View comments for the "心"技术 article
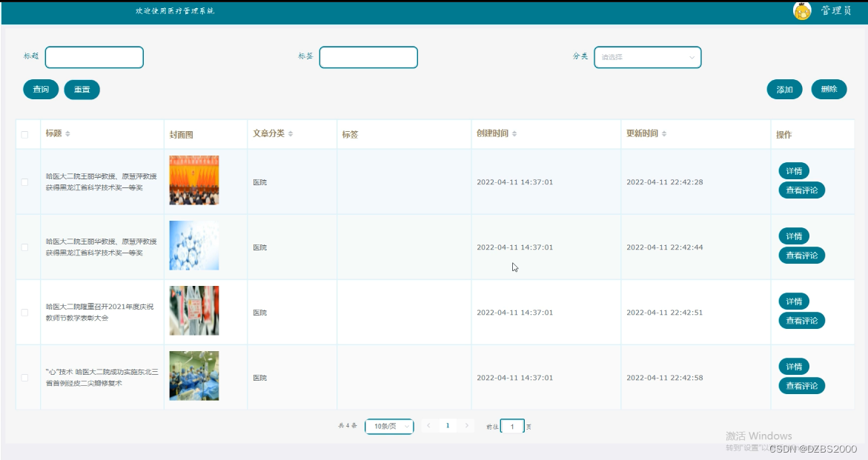Screen dimensions: 868x460 pyautogui.click(x=801, y=386)
